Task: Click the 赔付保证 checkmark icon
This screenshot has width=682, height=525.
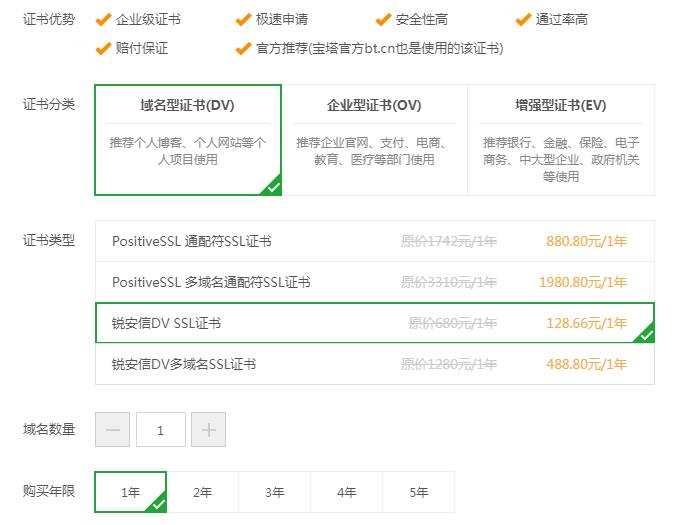Action: 103,48
